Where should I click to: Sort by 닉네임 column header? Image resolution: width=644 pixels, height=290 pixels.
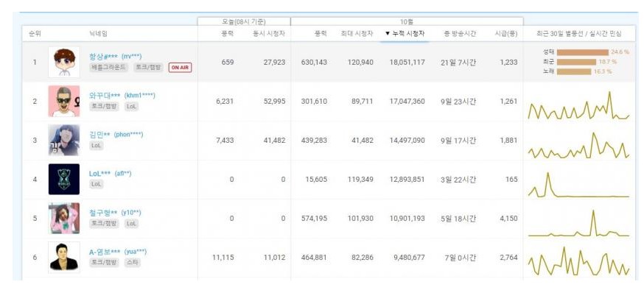point(99,34)
